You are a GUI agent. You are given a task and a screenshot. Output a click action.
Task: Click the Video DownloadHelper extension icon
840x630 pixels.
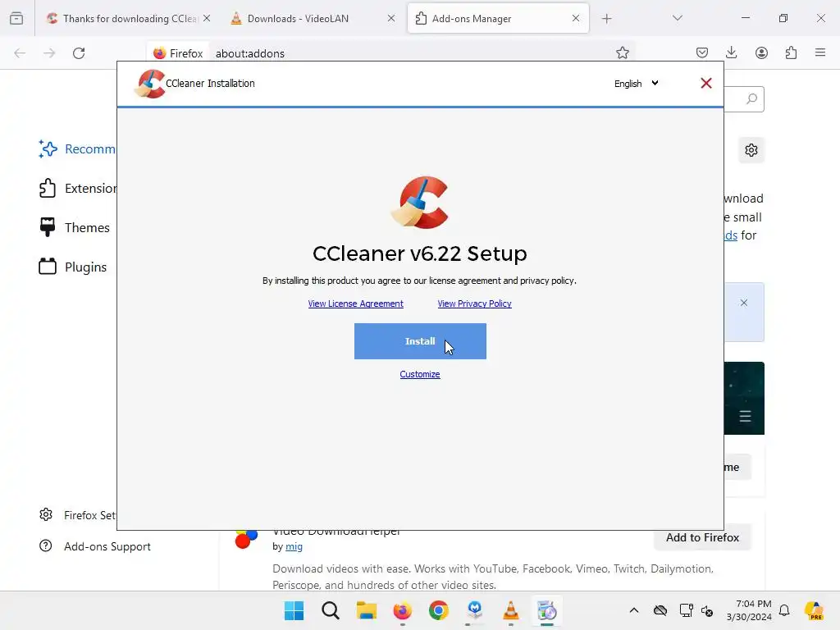point(246,538)
